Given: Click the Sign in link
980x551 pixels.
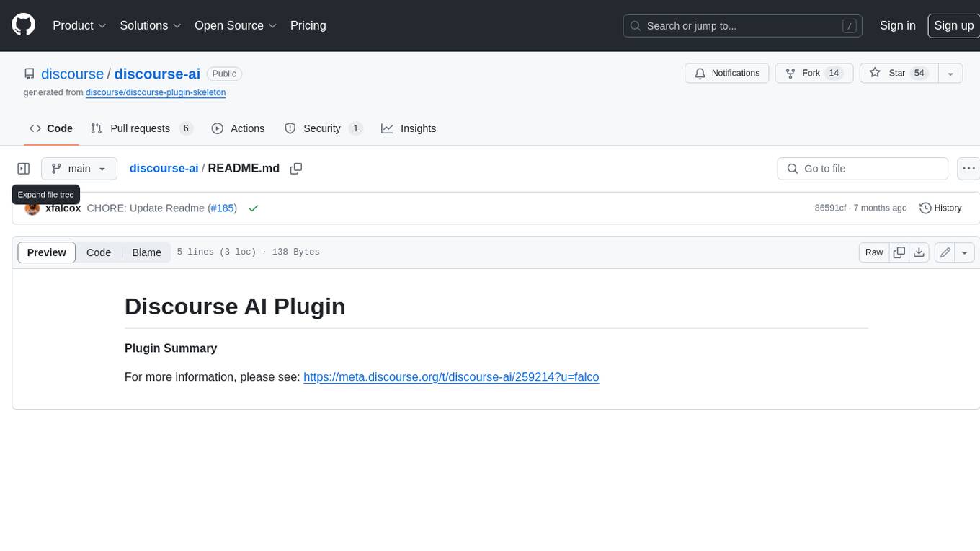Looking at the screenshot, I should [898, 25].
